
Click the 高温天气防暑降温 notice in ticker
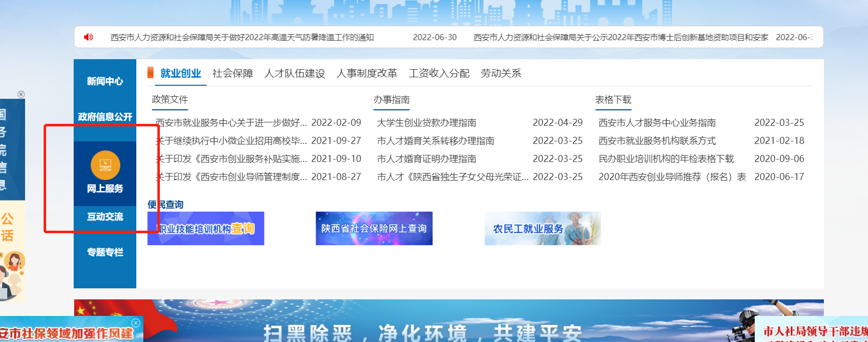[242, 38]
